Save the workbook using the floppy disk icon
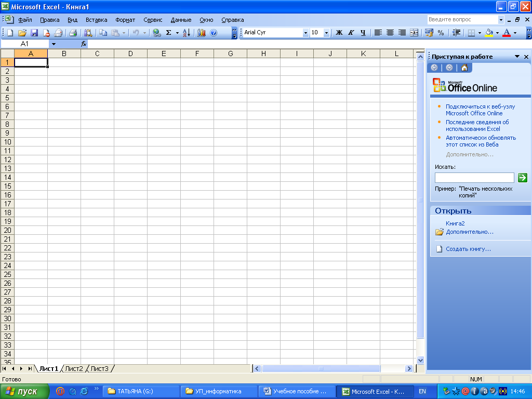 [34, 33]
